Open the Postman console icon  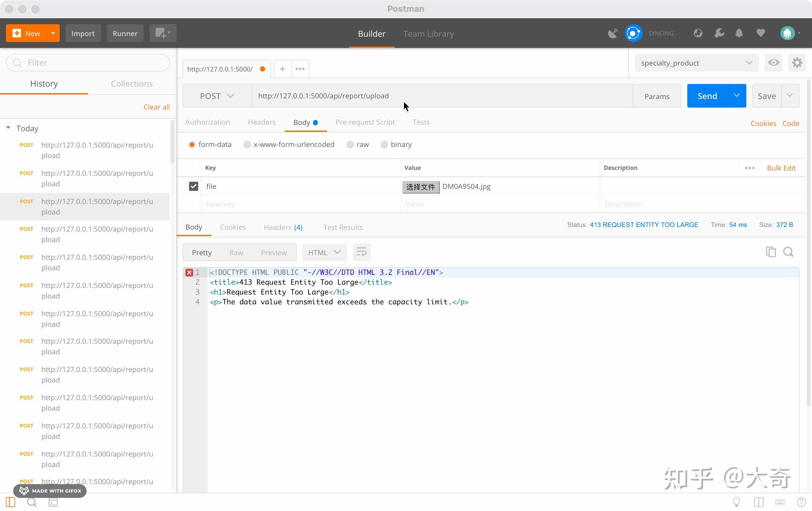tap(53, 502)
